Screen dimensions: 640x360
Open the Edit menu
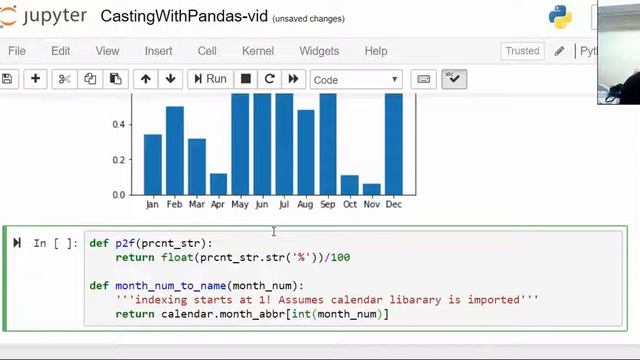[60, 51]
